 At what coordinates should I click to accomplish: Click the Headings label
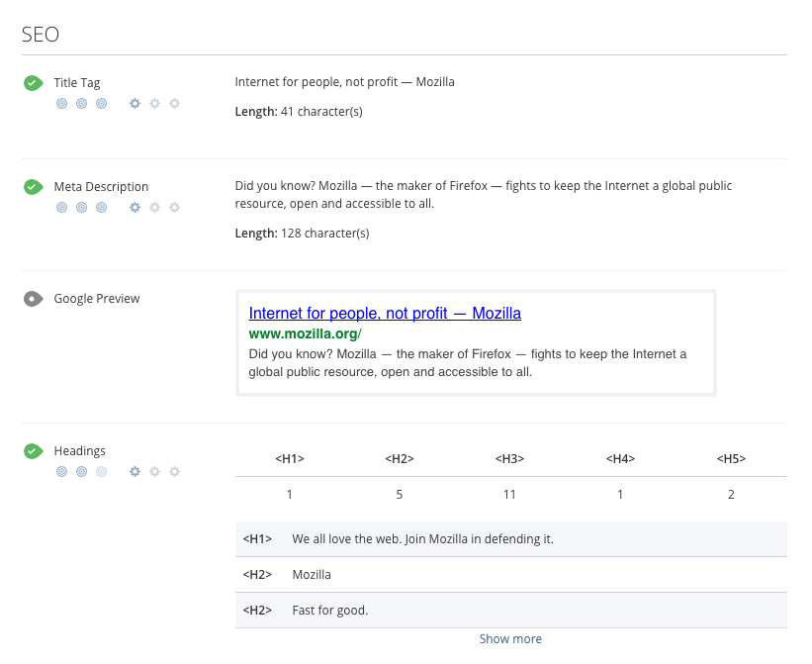pos(80,451)
